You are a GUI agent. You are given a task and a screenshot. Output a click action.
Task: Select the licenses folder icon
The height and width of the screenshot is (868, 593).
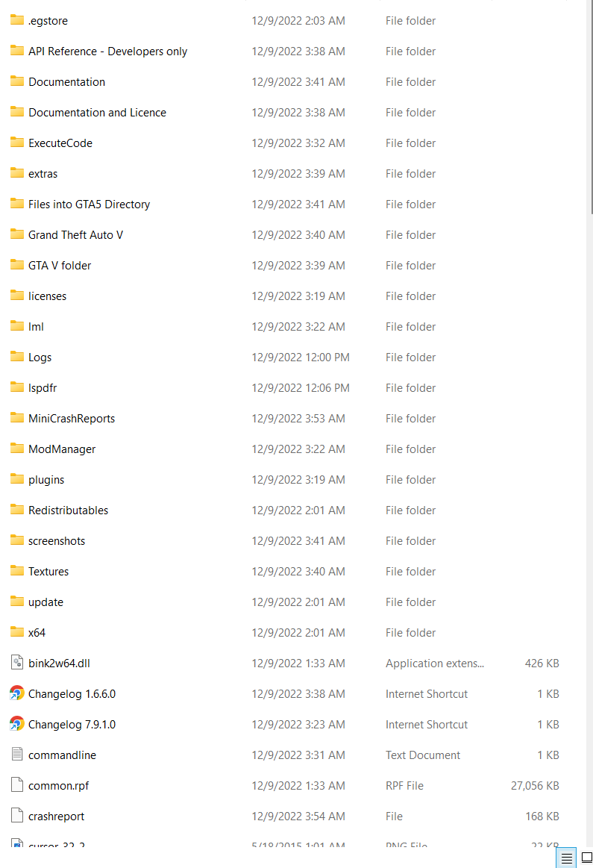(x=17, y=296)
